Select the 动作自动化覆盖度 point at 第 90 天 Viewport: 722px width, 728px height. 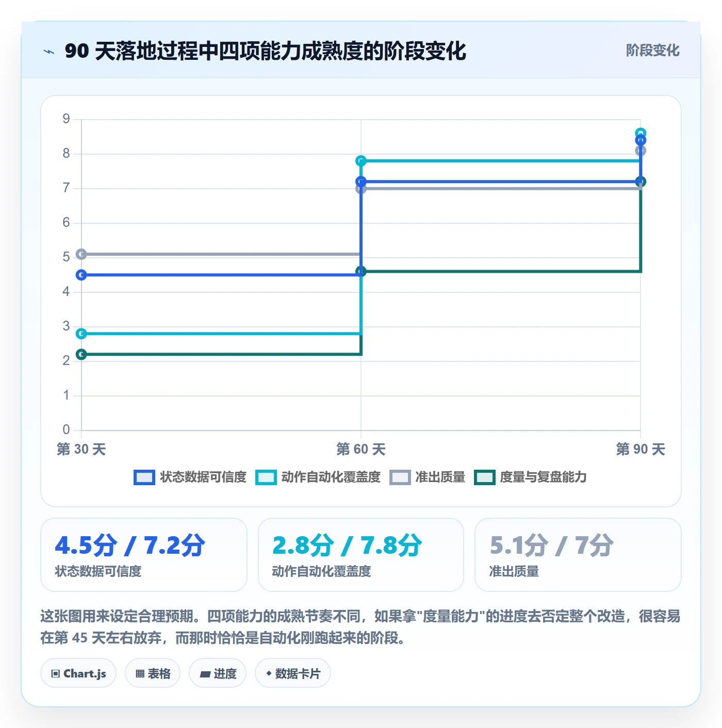pos(641,133)
